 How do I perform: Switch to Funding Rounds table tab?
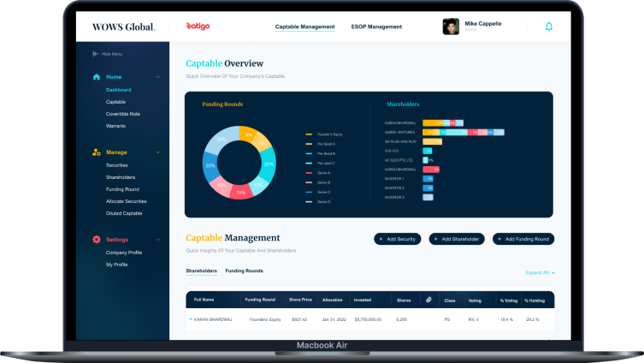244,271
